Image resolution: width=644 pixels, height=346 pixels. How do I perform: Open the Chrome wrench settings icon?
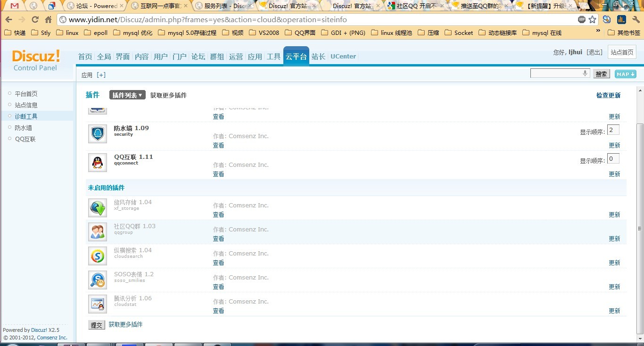coord(636,20)
